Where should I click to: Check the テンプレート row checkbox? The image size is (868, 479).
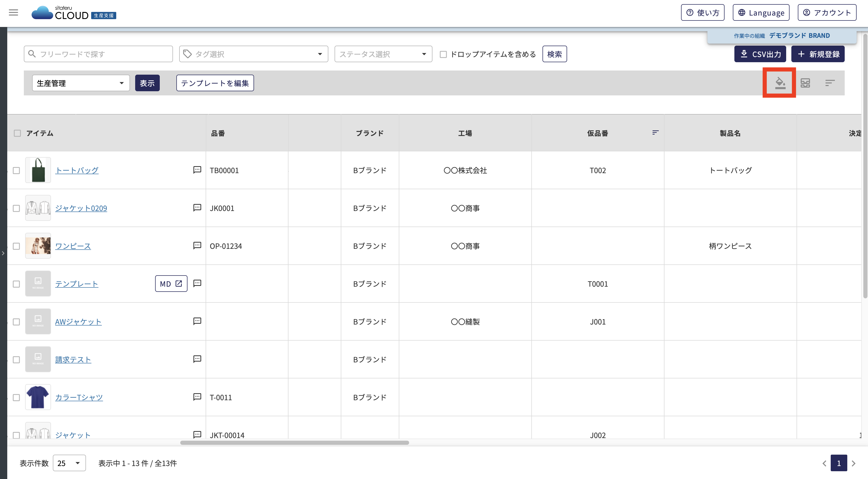click(x=16, y=284)
